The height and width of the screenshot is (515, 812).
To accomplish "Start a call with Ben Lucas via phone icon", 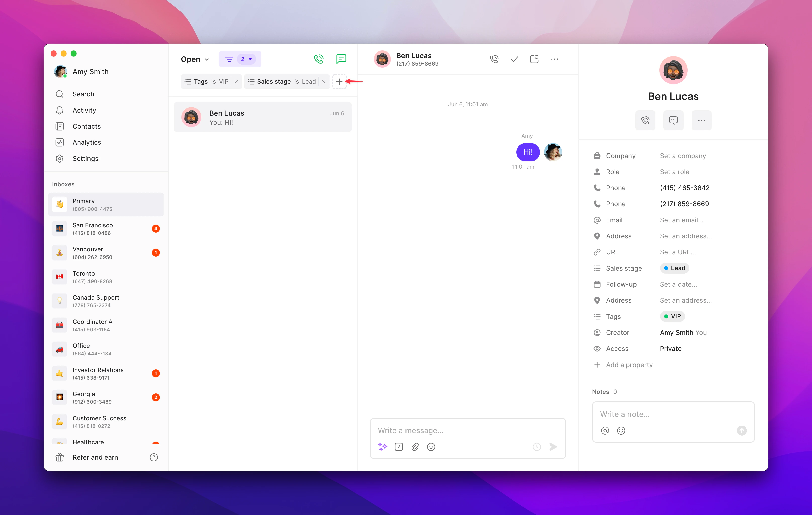I will (x=494, y=59).
